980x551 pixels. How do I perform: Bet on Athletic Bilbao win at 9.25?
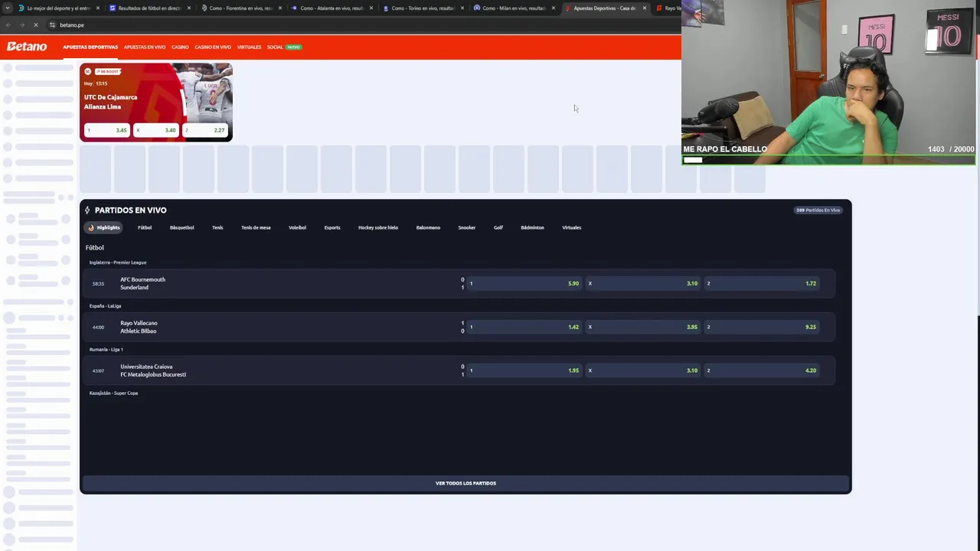coord(762,327)
